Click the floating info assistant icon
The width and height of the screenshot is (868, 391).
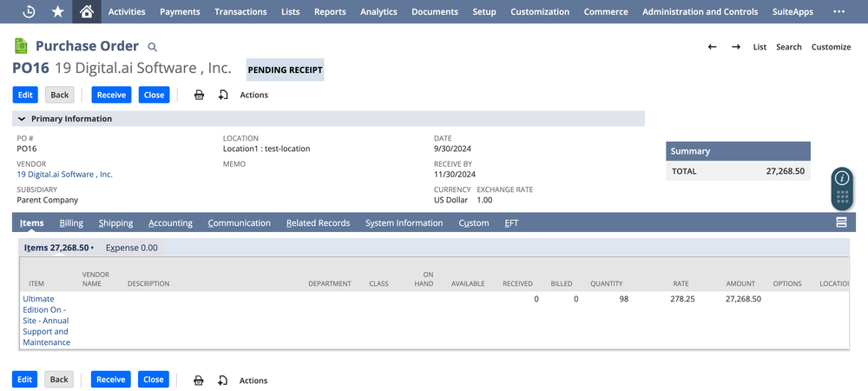pyautogui.click(x=841, y=178)
